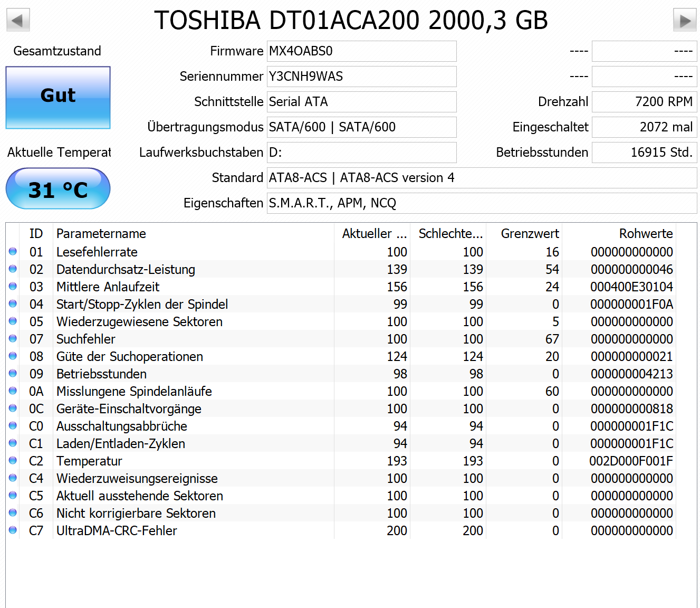The height and width of the screenshot is (608, 700).
Task: Click the Grenzwert value 67 for Suchfehler
Action: 552,339
